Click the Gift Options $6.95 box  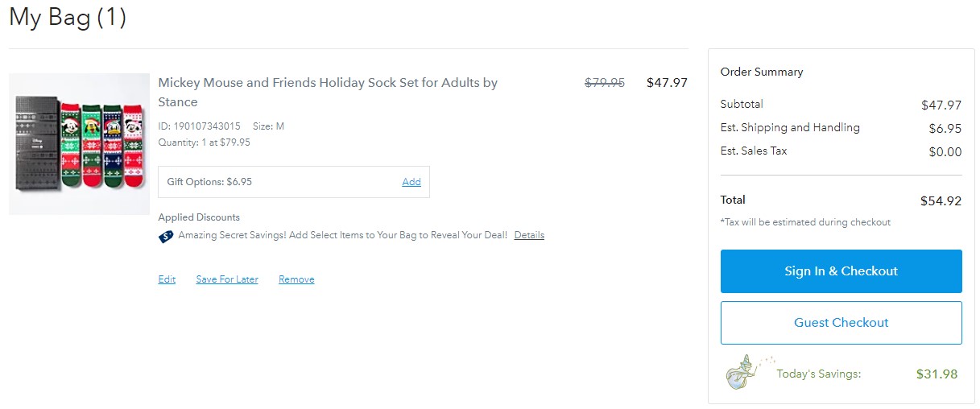coord(274,182)
